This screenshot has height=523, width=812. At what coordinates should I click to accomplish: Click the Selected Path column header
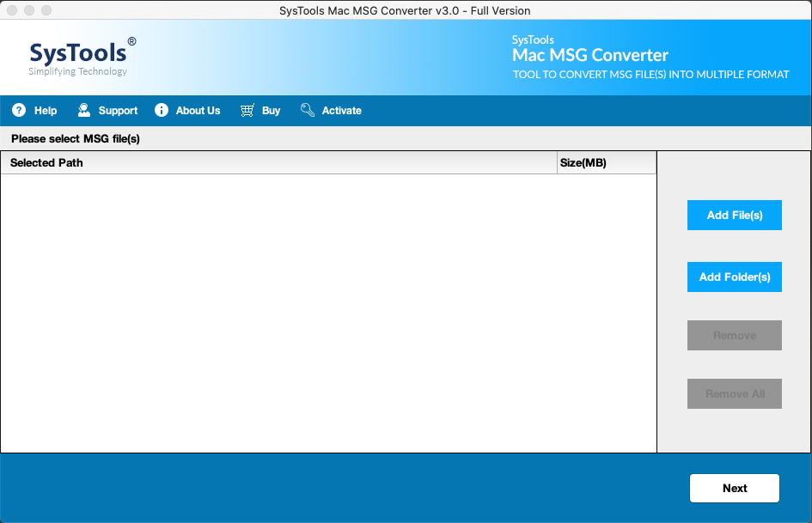pos(278,162)
